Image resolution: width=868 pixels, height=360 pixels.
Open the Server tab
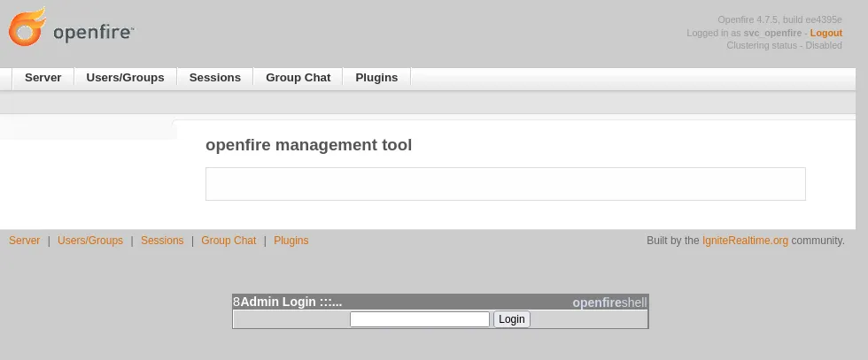(43, 78)
